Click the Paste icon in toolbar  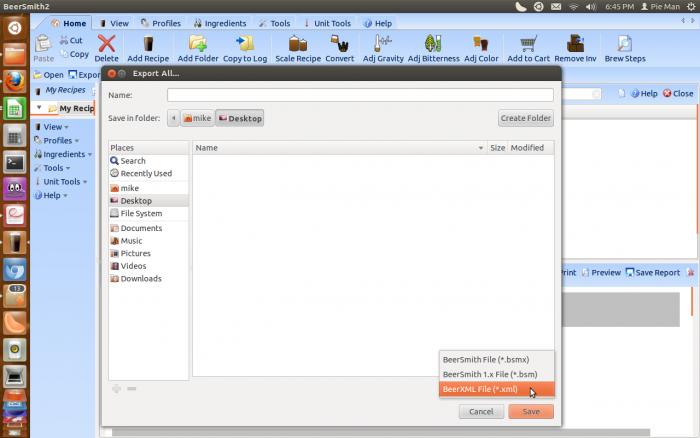point(43,48)
